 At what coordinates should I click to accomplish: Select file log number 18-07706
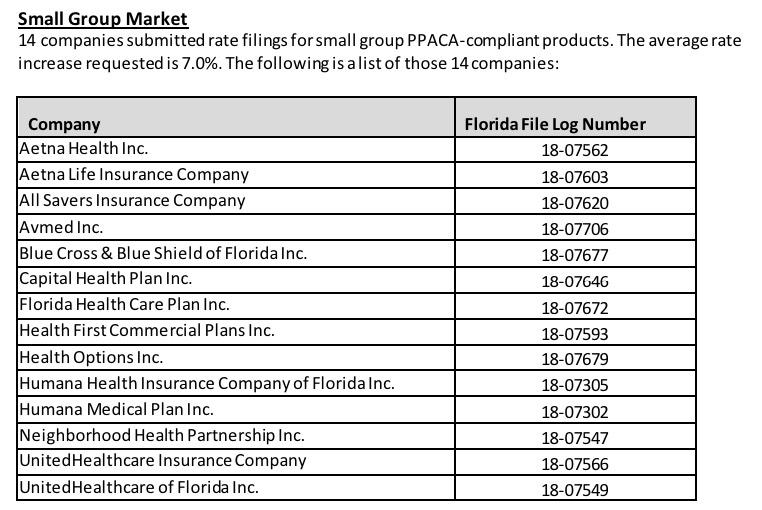[x=574, y=229]
